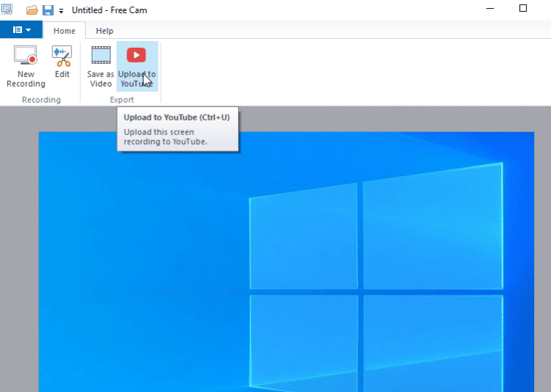Viewport: 551px width, 392px height.
Task: Click the recording preview thumbnail
Action: click(286, 261)
